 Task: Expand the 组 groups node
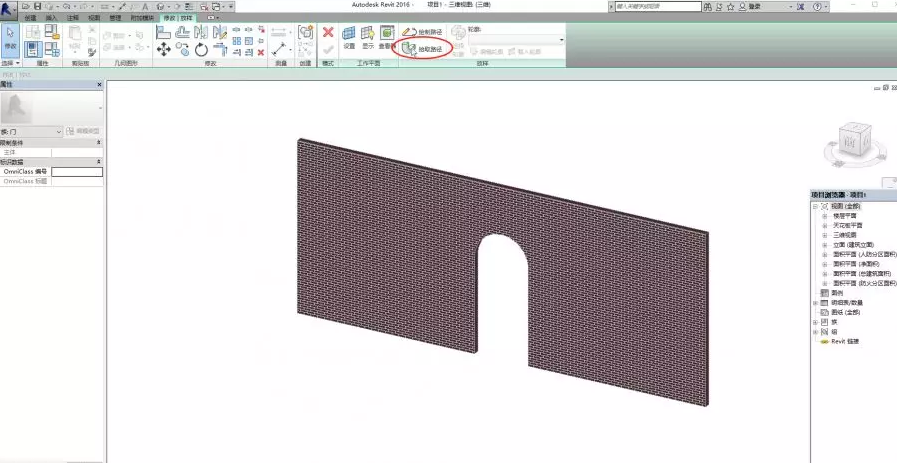click(x=815, y=332)
